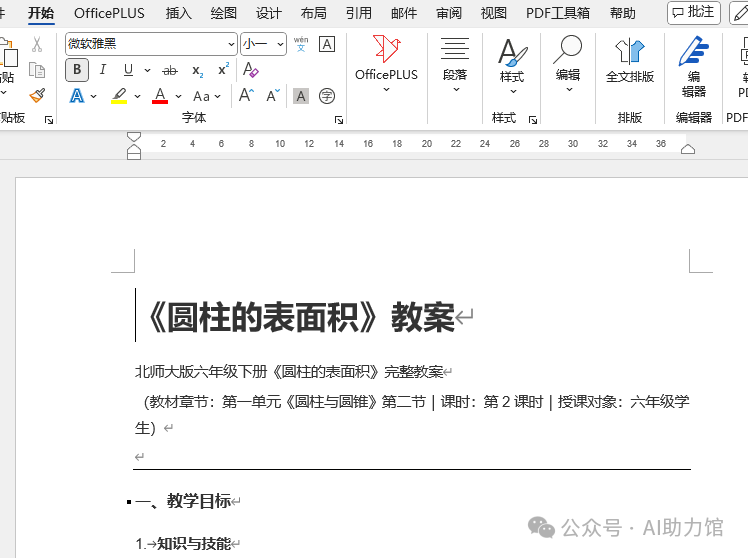The image size is (748, 558).
Task: Click the Grow Font icon
Action: click(246, 96)
